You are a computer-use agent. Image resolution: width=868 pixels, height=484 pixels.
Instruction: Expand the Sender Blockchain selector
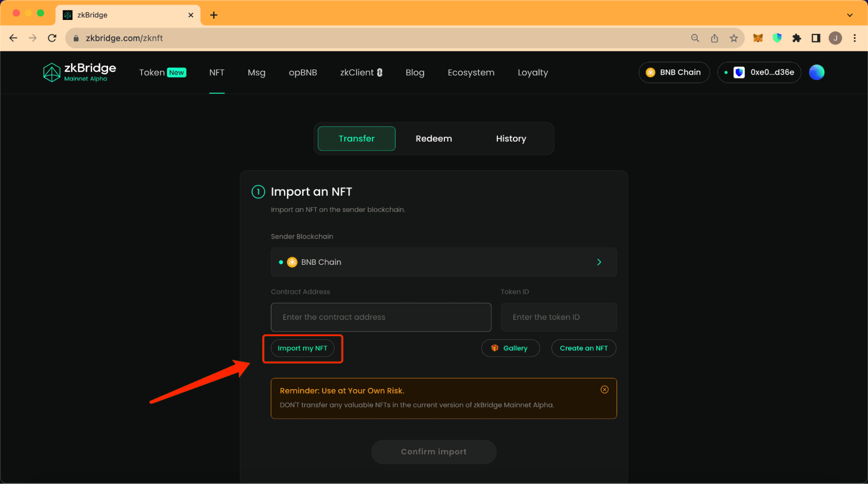(x=444, y=262)
